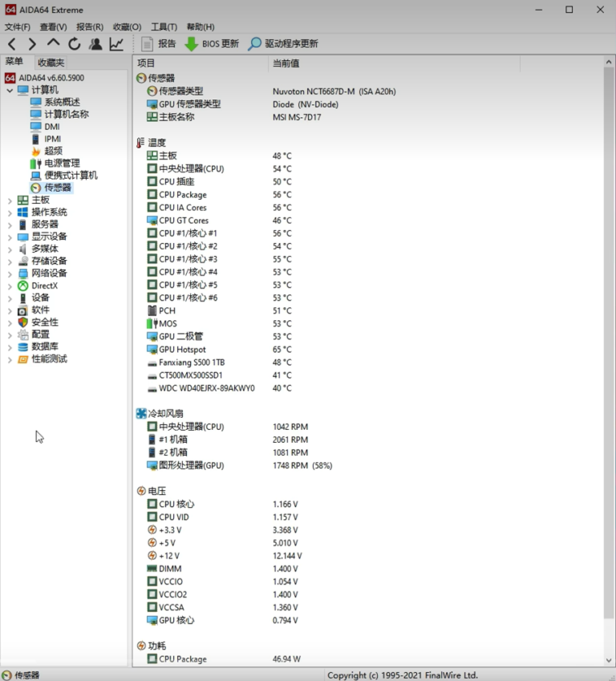Screen dimensions: 616x681
Task: Switch to the 收藏夹 favorites tab
Action: click(51, 63)
